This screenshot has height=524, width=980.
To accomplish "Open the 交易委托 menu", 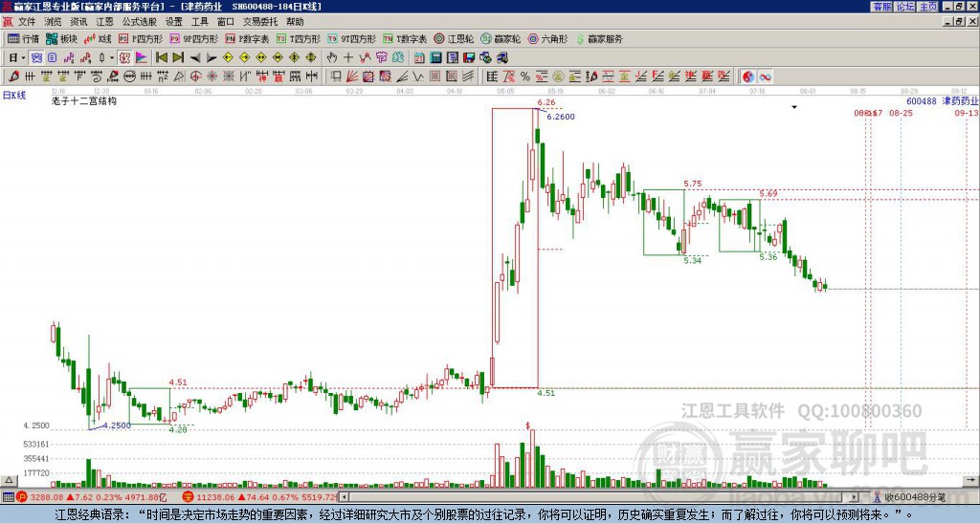I will (x=260, y=22).
